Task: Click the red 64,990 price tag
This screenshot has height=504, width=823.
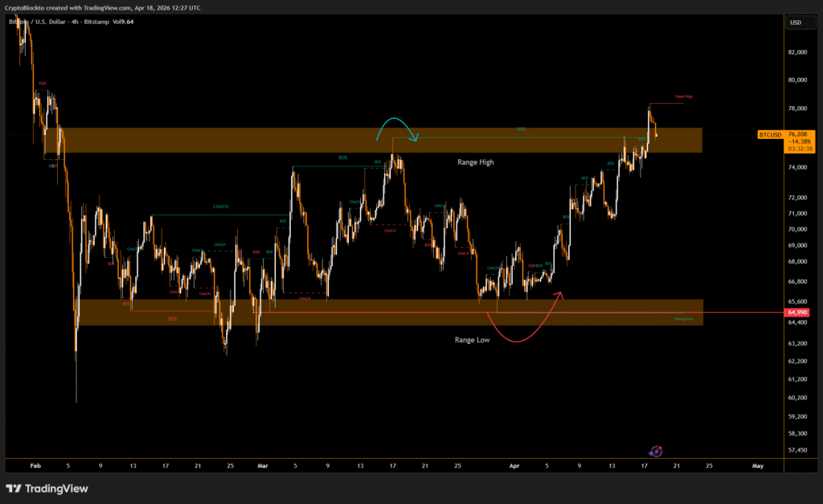Action: coord(798,312)
